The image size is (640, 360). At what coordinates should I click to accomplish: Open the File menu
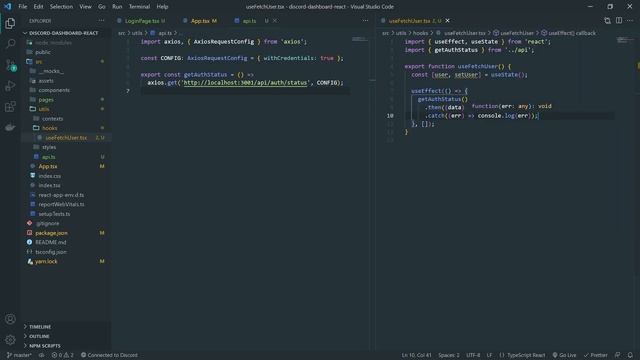[23, 7]
